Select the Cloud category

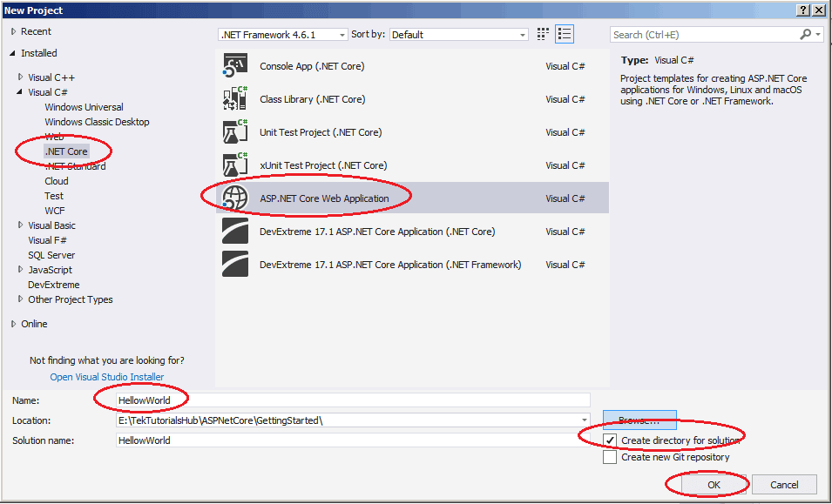pos(57,181)
